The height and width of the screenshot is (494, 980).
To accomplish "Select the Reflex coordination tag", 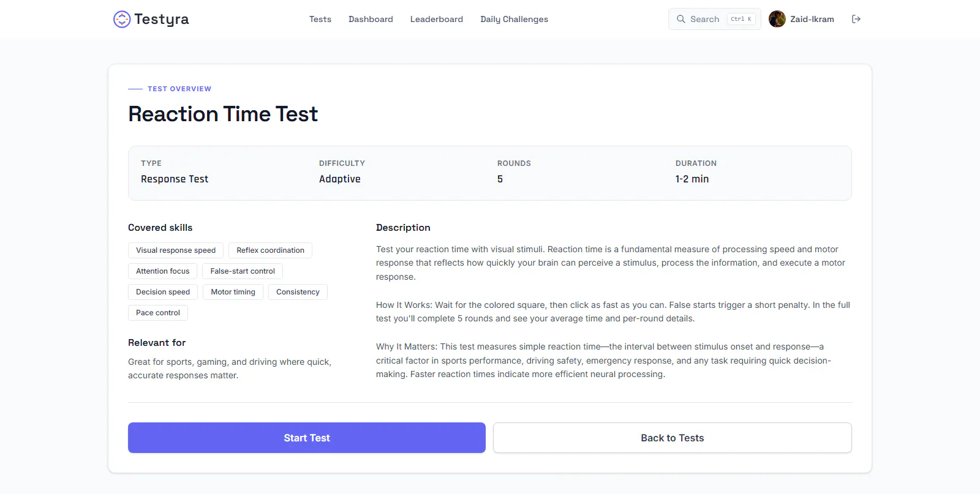I will point(270,250).
